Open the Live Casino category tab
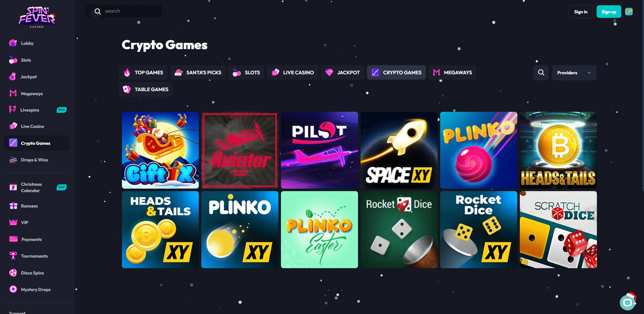This screenshot has width=644, height=314. (293, 73)
